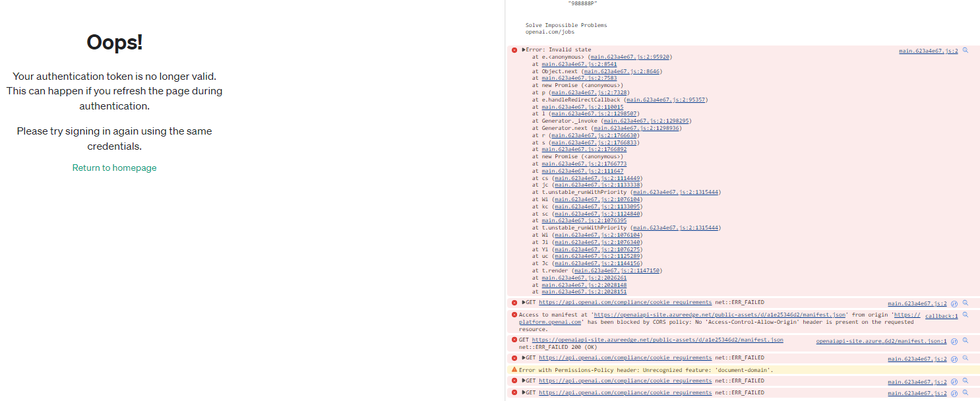Image resolution: width=980 pixels, height=401 pixels.
Task: Click the red error circle on the CORS manifest error
Action: coord(514,314)
